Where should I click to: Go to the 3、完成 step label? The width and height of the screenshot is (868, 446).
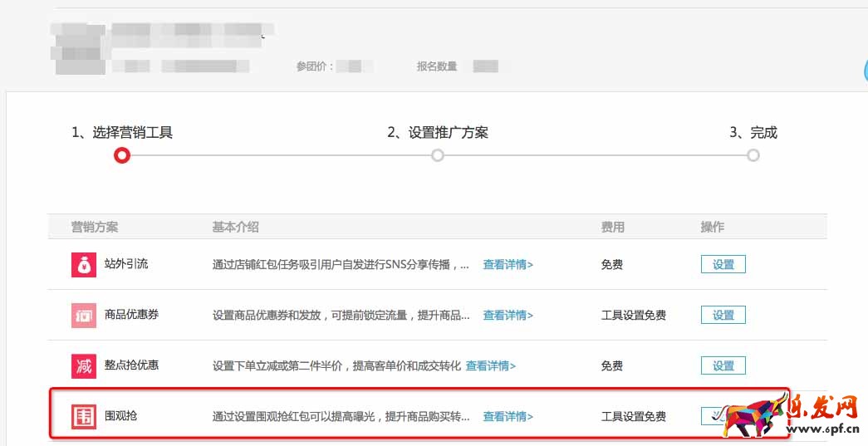tap(753, 133)
